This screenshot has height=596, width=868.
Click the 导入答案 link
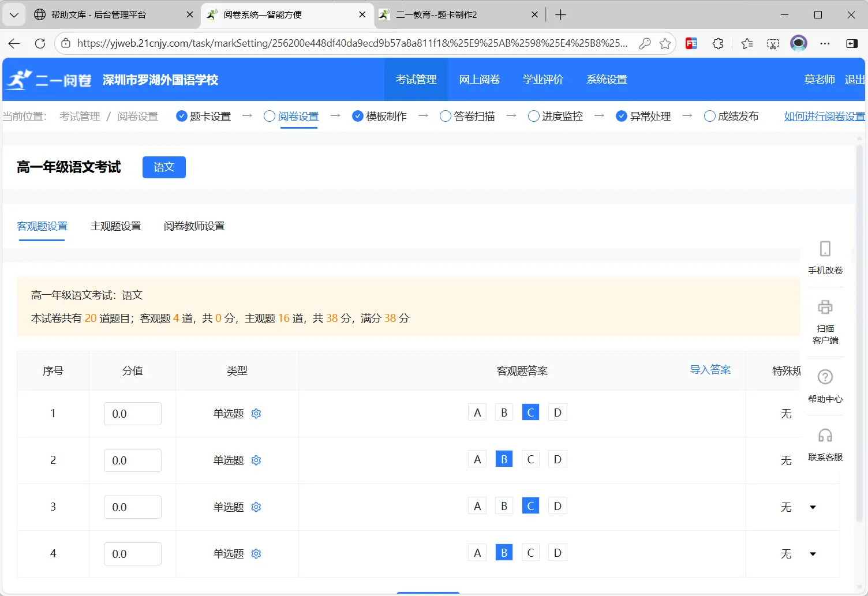[x=710, y=369]
